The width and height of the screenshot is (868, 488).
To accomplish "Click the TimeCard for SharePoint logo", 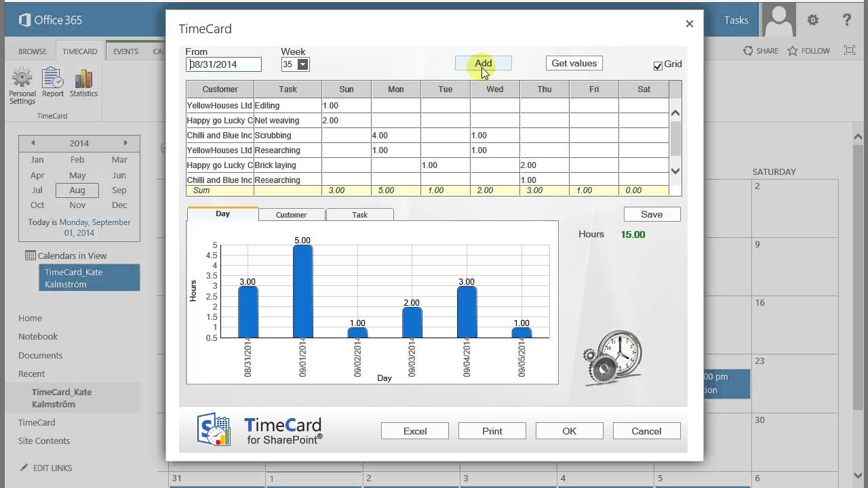I will [260, 430].
